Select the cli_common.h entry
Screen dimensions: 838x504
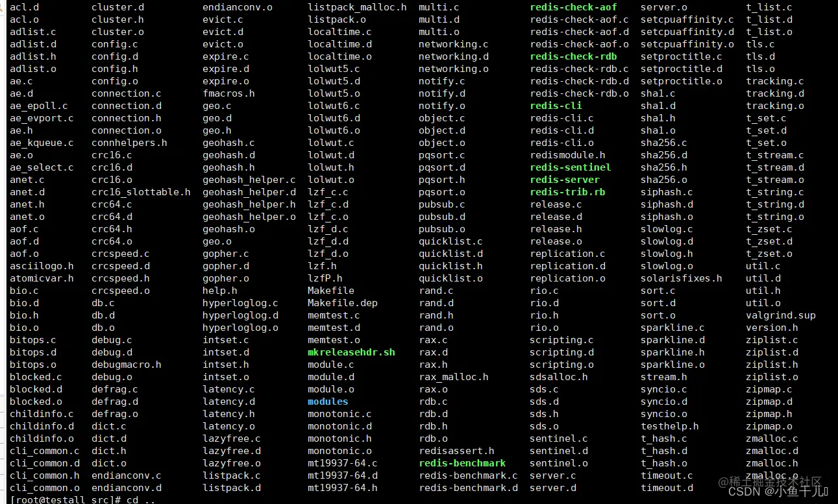click(45, 475)
